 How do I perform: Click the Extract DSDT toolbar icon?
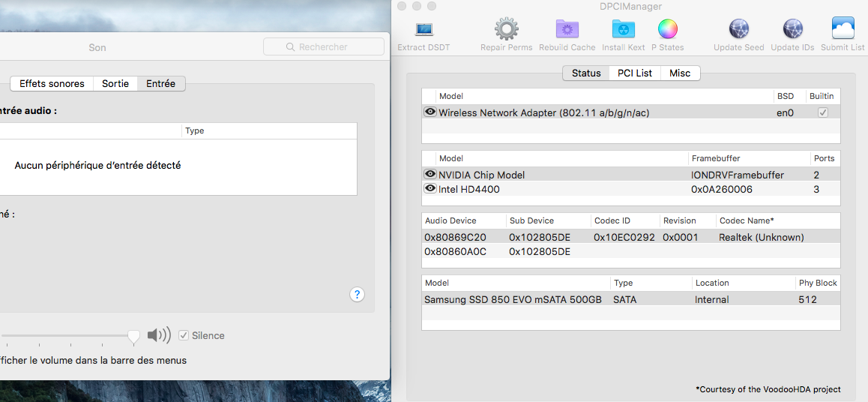[424, 30]
